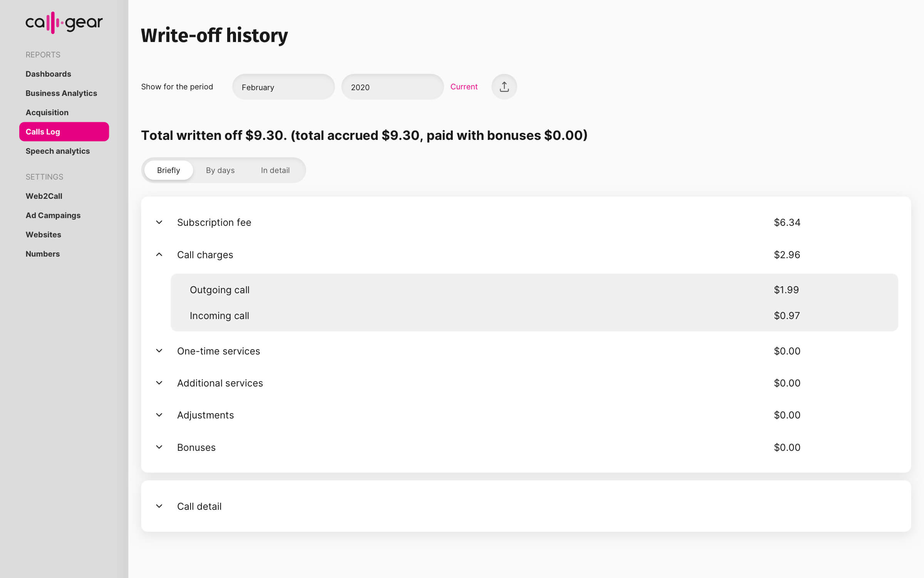This screenshot has width=924, height=578.
Task: Expand the Subscription fee row
Action: tap(159, 222)
